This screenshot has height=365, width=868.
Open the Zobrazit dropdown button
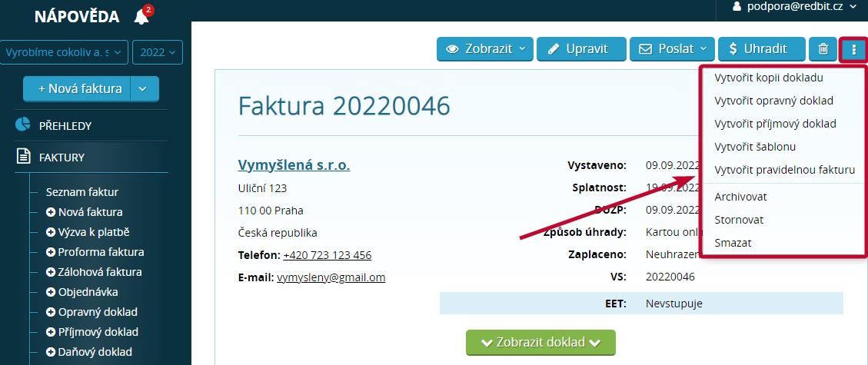click(x=485, y=49)
